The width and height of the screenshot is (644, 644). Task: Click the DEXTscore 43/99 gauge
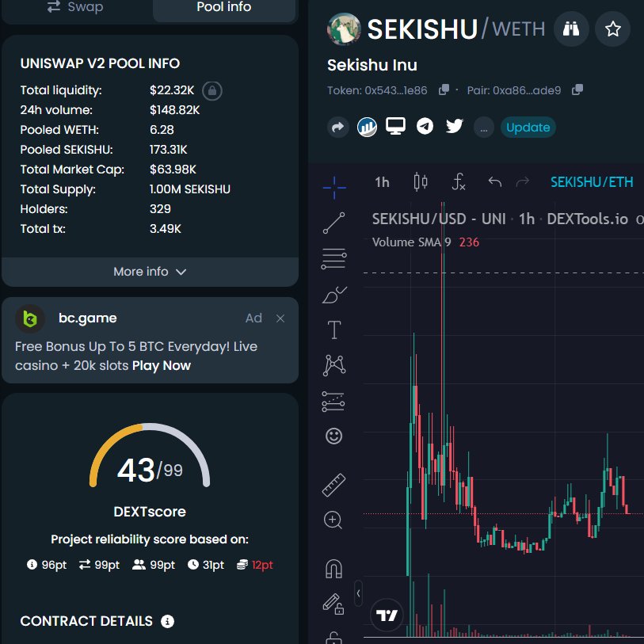150,456
